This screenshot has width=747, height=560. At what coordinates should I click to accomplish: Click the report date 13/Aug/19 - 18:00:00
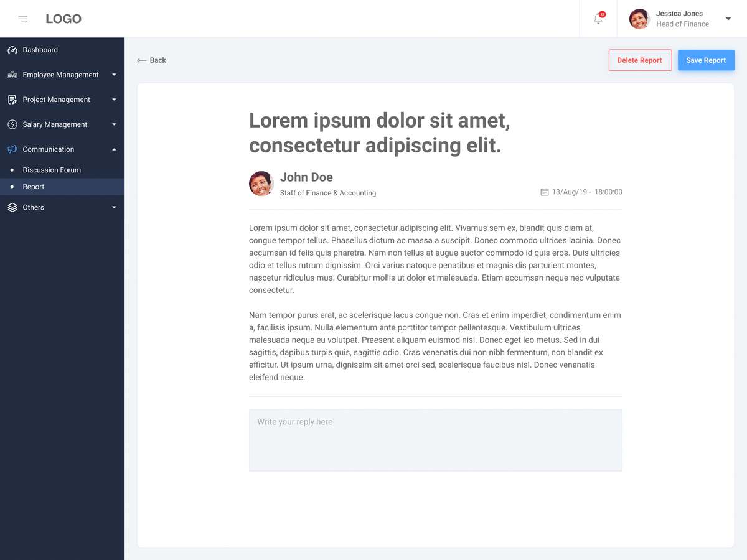(x=587, y=192)
